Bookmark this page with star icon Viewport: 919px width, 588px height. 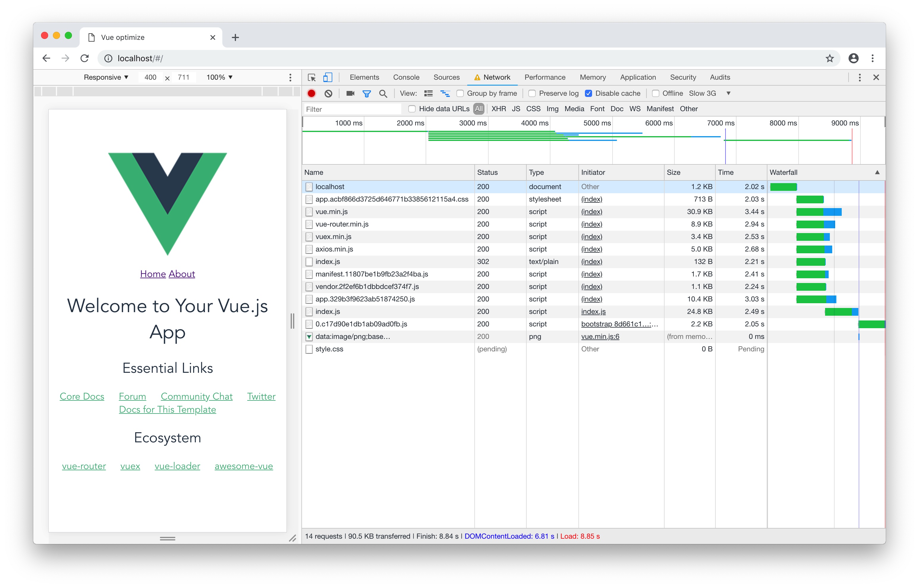830,59
